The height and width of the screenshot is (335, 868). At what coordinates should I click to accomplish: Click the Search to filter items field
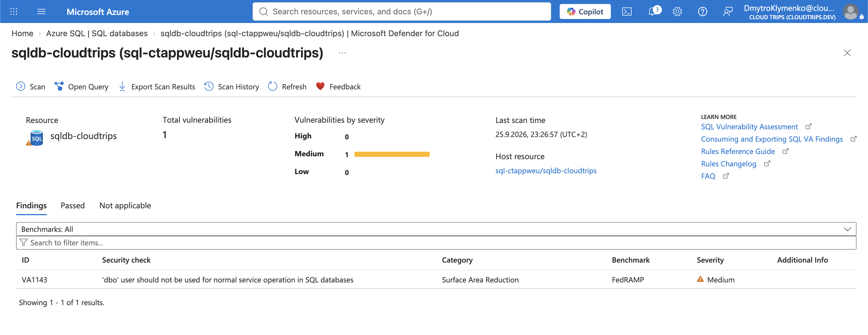coord(436,242)
